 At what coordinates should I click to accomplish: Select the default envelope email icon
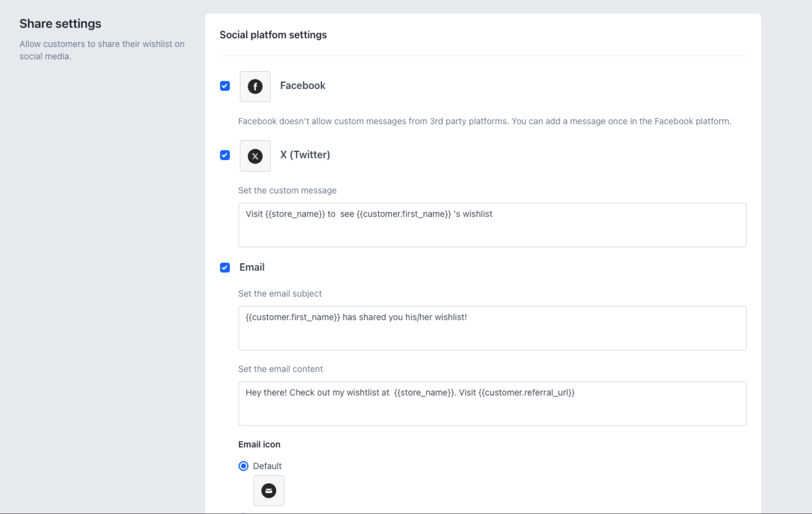point(268,491)
